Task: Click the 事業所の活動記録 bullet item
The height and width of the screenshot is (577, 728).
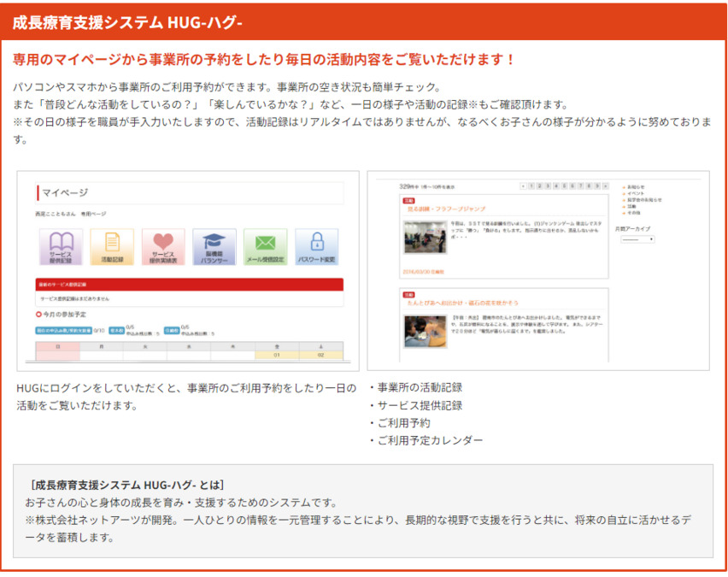Action: click(x=420, y=387)
